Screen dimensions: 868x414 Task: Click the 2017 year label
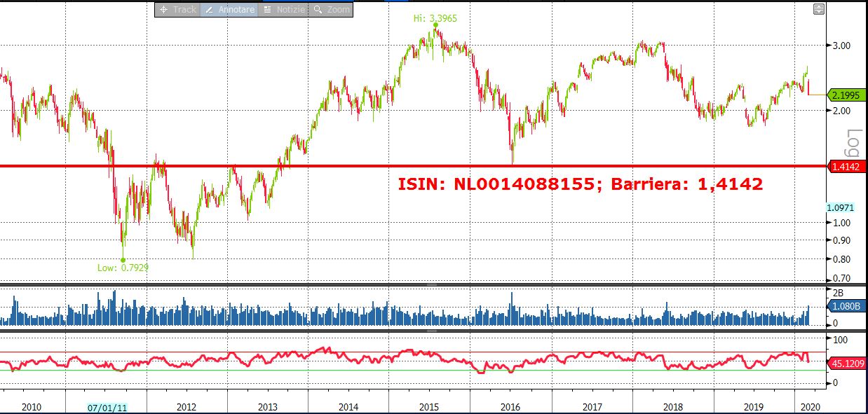pyautogui.click(x=592, y=407)
